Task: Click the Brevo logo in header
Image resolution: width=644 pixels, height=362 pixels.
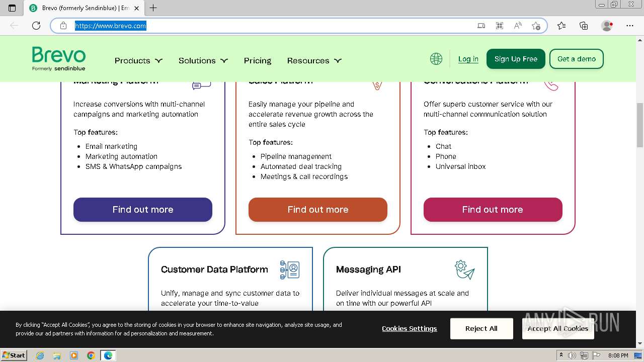Action: (x=59, y=59)
